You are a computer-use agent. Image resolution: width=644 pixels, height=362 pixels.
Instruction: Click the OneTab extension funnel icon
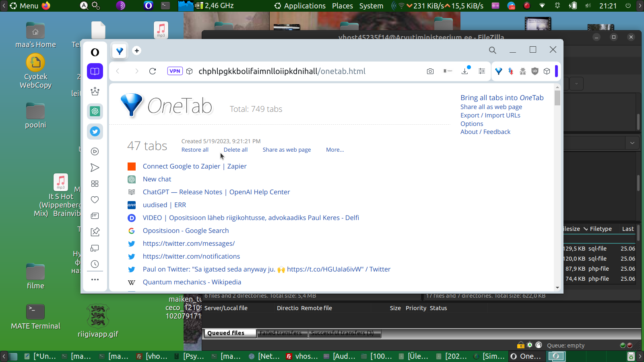(x=499, y=71)
